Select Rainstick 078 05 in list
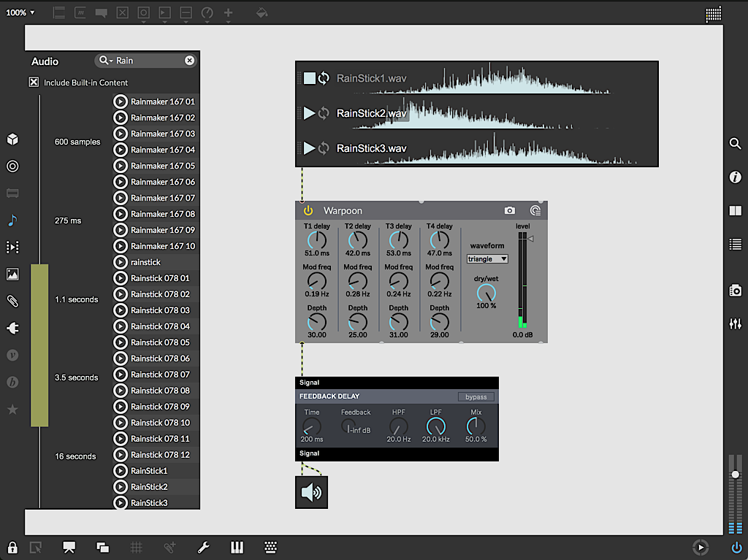The width and height of the screenshot is (748, 560). coord(160,342)
